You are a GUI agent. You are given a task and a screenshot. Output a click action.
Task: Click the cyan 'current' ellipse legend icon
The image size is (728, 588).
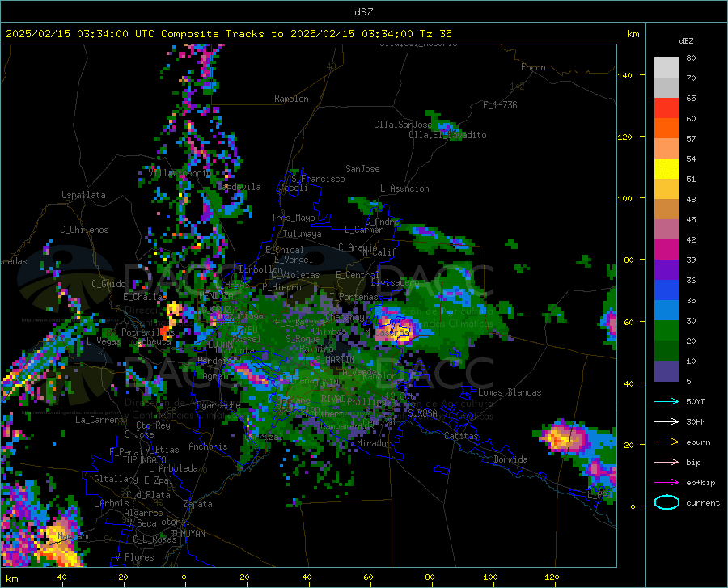coord(667,502)
